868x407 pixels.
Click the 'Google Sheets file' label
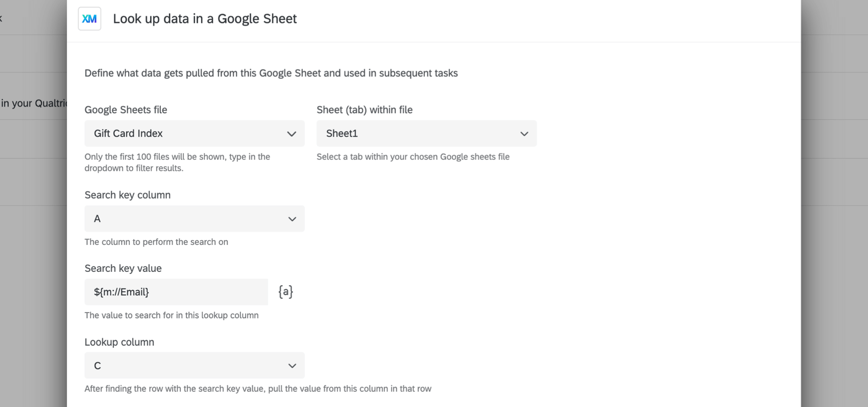(x=126, y=110)
